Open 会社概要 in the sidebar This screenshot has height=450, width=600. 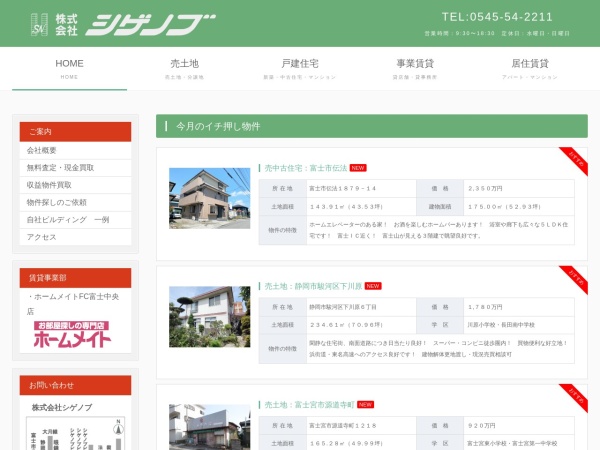[75, 150]
